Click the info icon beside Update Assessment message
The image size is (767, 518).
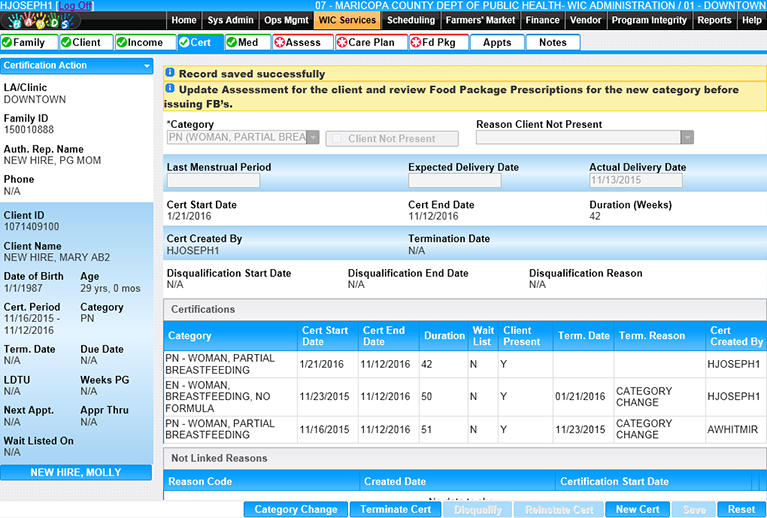click(170, 89)
